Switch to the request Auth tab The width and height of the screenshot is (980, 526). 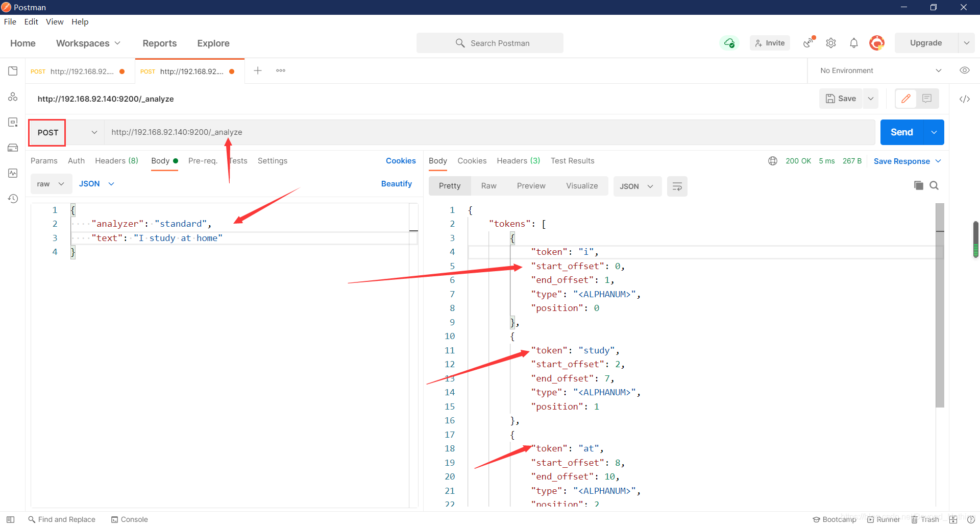77,161
